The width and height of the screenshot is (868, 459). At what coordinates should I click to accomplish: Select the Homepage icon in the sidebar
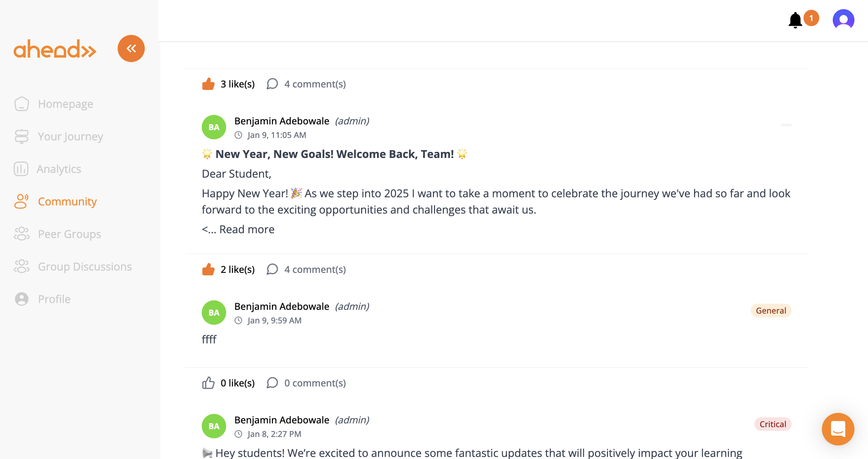(21, 104)
